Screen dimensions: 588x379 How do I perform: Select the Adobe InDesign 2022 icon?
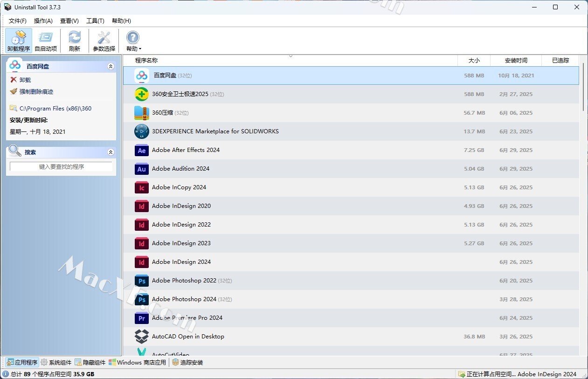[142, 225]
